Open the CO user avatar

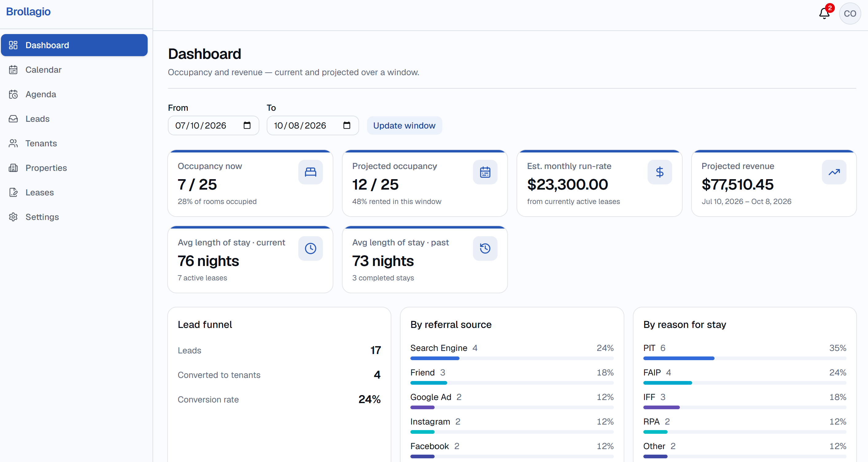tap(850, 13)
